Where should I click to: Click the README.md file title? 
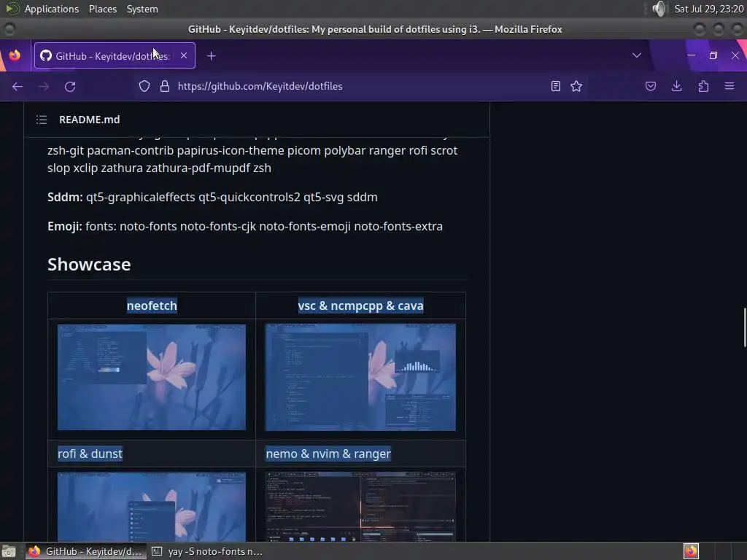(90, 120)
